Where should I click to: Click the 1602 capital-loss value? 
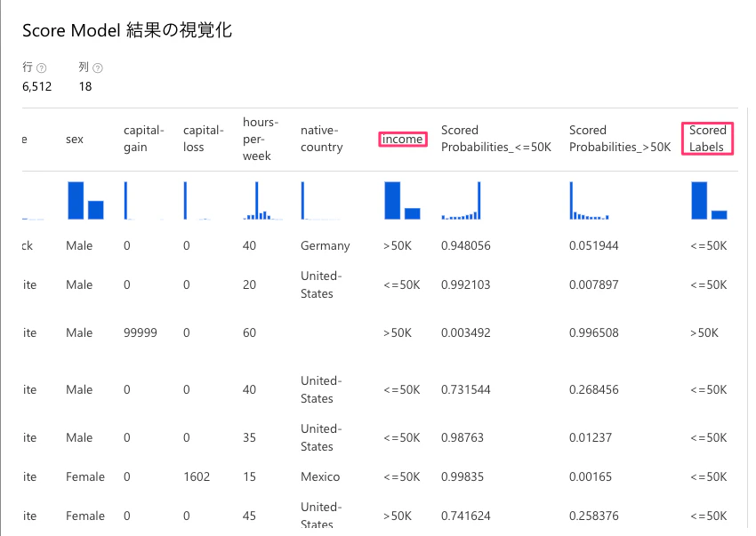click(x=197, y=476)
